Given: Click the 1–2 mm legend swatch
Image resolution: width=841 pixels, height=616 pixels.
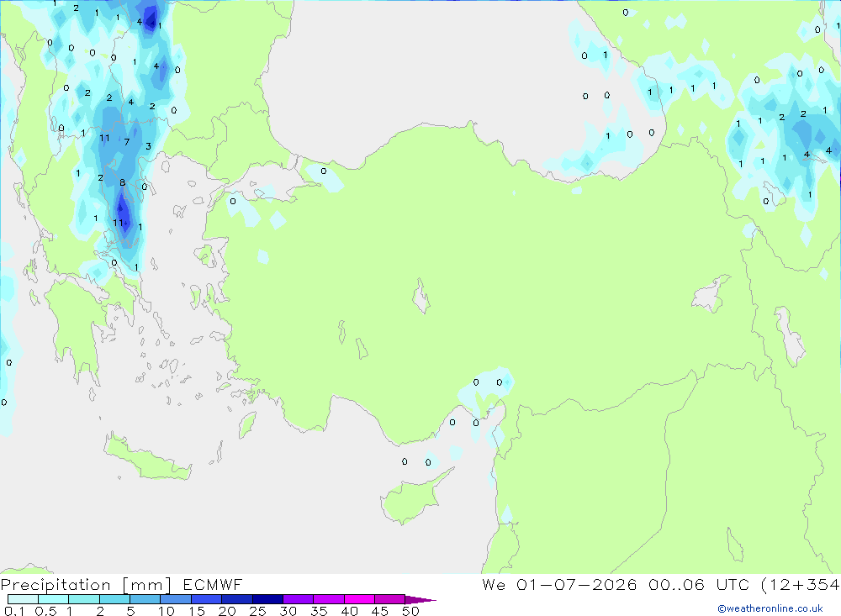Looking at the screenshot, I should coord(84,599).
